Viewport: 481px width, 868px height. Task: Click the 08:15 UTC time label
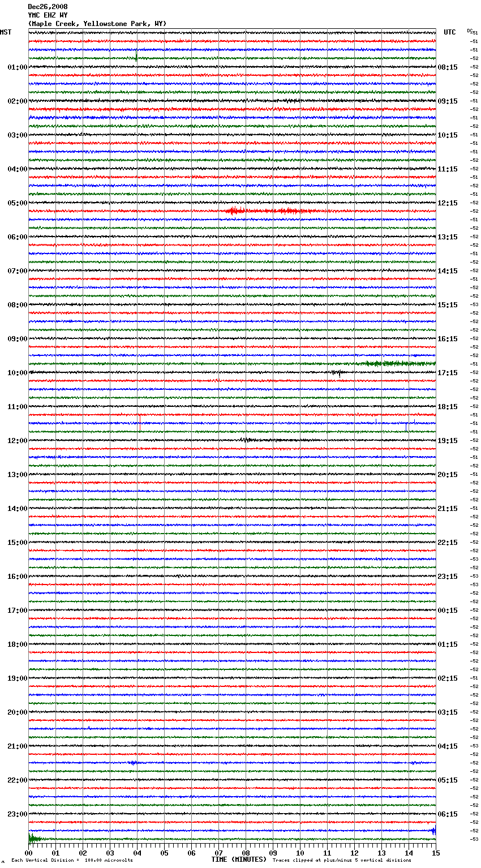pyautogui.click(x=448, y=67)
